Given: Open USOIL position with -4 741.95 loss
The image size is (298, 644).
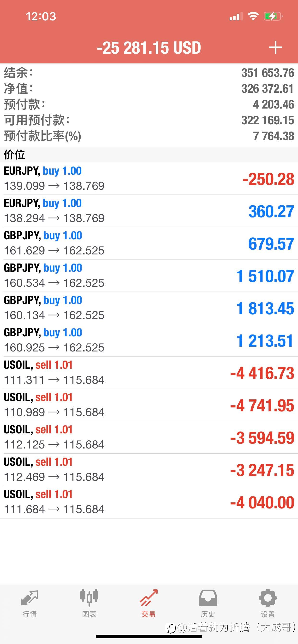Looking at the screenshot, I should coord(149,405).
